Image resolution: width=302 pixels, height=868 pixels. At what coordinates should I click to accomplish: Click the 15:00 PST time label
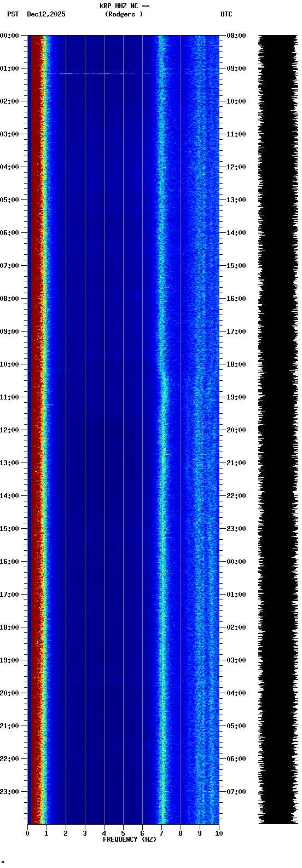pos(9,529)
